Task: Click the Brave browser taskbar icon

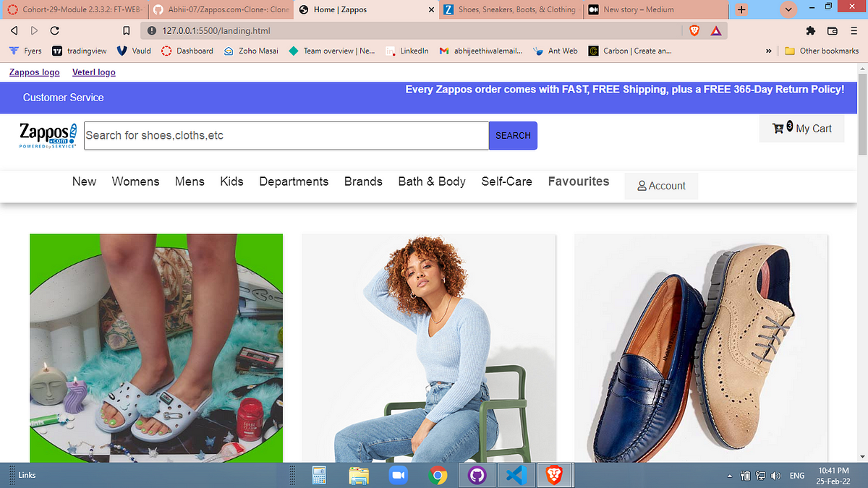Action: (554, 475)
